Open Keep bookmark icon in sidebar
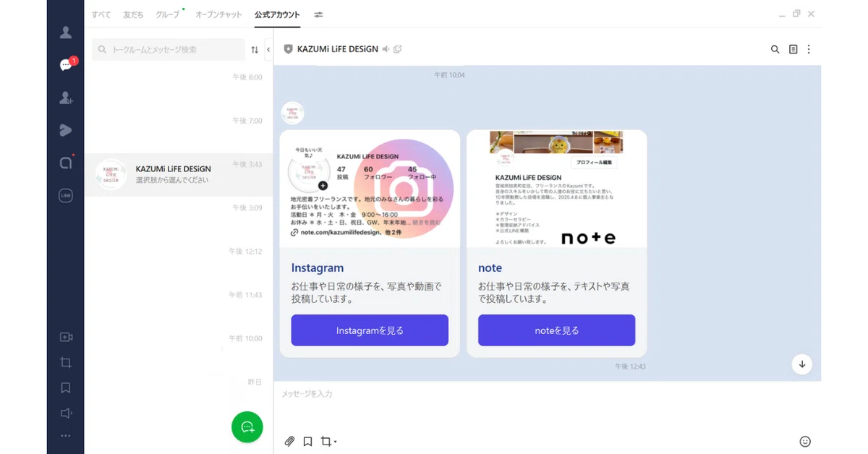Screen dimensions: 868x454 [x=66, y=388]
